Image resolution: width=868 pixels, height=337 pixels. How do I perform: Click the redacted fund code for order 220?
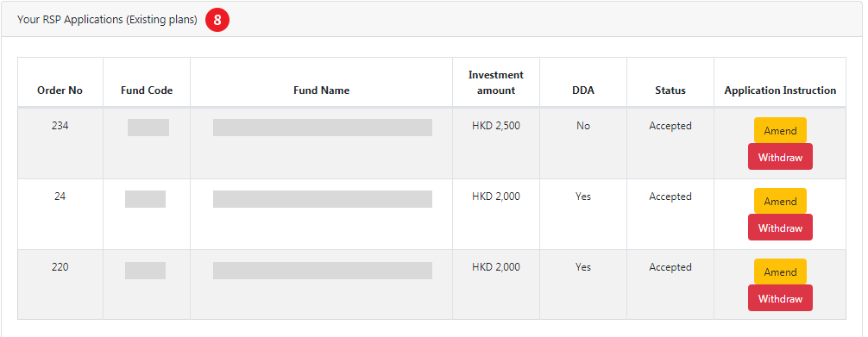point(145,270)
